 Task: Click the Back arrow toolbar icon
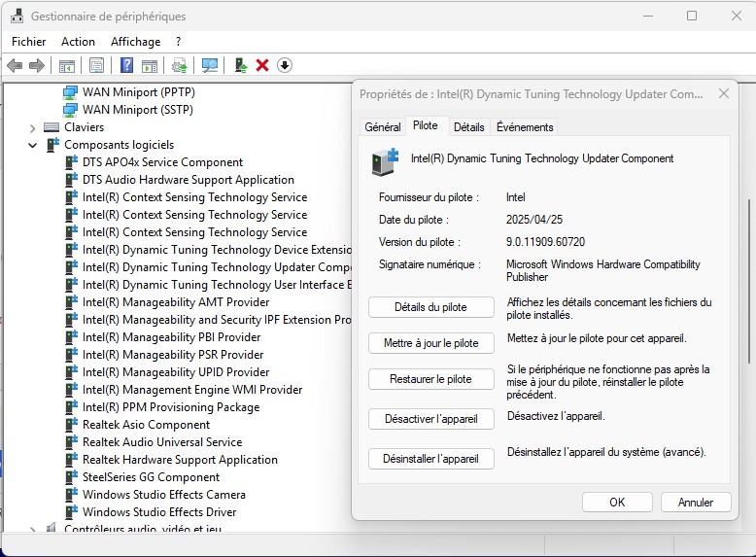click(x=15, y=65)
